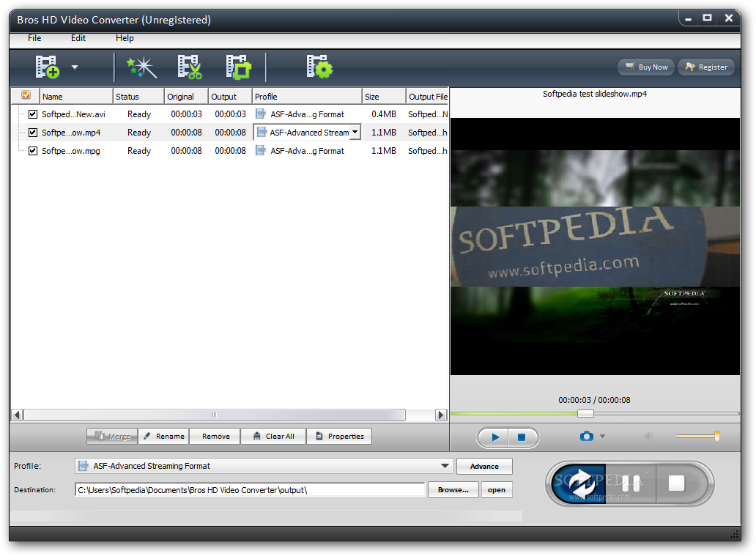Click the ASF profile icon in mpg row

pyautogui.click(x=260, y=150)
